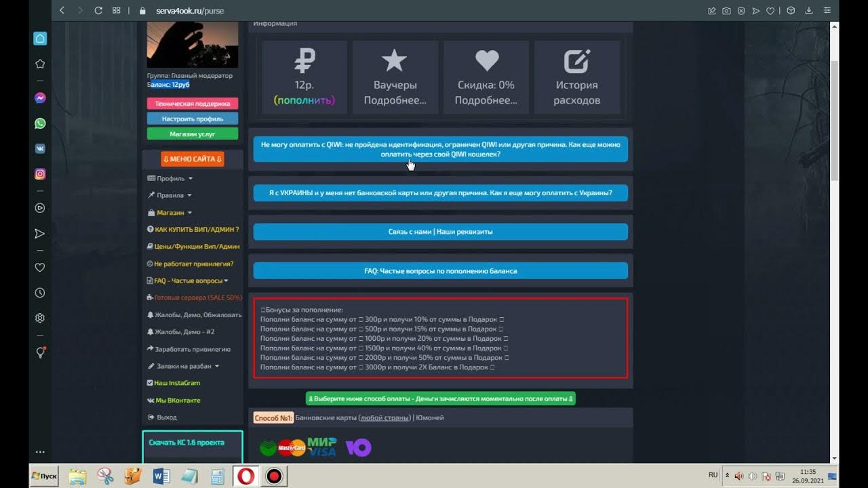Click the Выход logout link
Screen dimensions: 868x488
(162, 418)
